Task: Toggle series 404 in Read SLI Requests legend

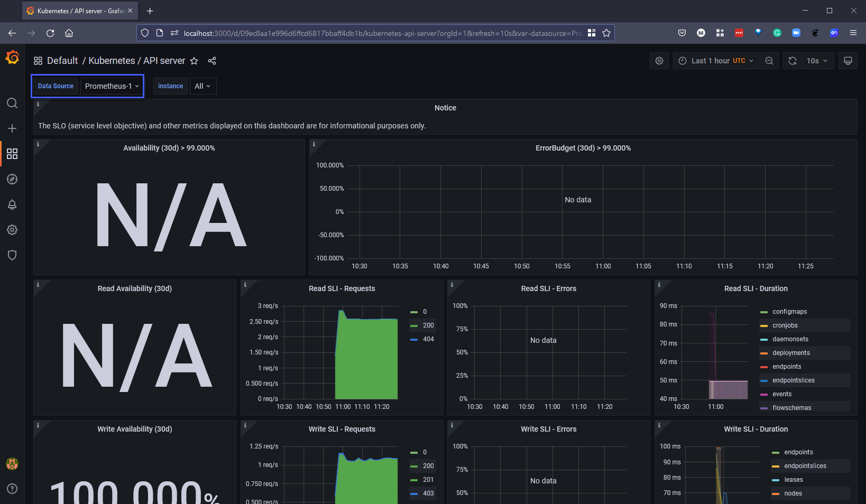Action: pyautogui.click(x=428, y=339)
